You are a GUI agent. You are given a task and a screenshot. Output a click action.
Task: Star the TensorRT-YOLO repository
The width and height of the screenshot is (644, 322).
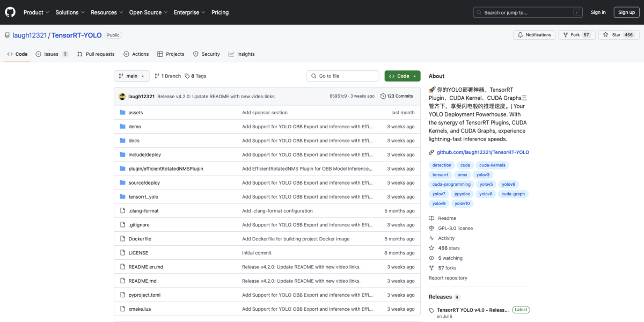point(612,35)
